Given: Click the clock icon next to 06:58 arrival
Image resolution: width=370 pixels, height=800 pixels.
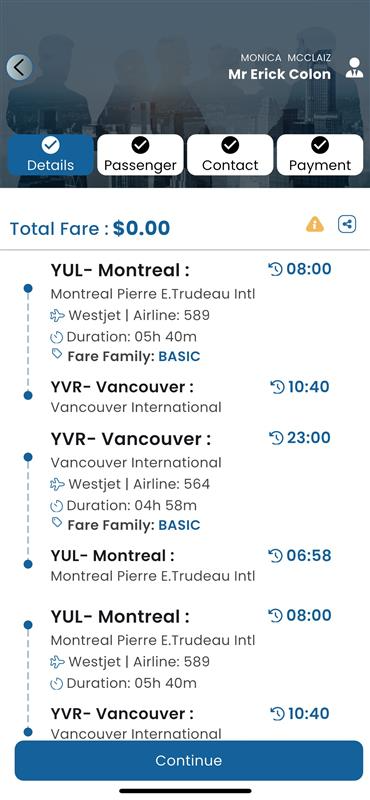Looking at the screenshot, I should click(x=276, y=556).
